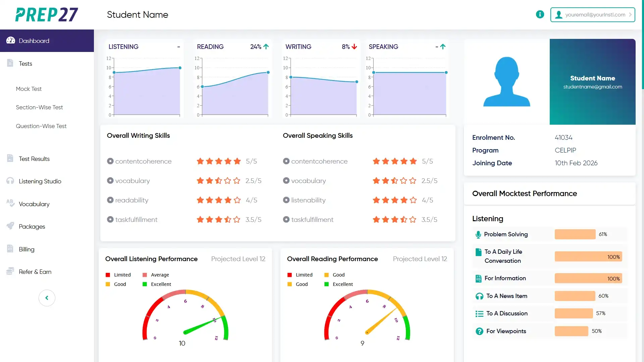
Task: Open Test Results from sidebar icon
Action: click(x=10, y=158)
